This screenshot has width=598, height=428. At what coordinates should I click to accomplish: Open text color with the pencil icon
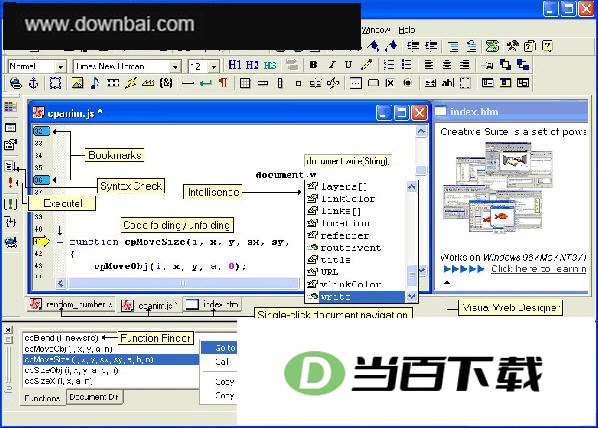click(367, 65)
